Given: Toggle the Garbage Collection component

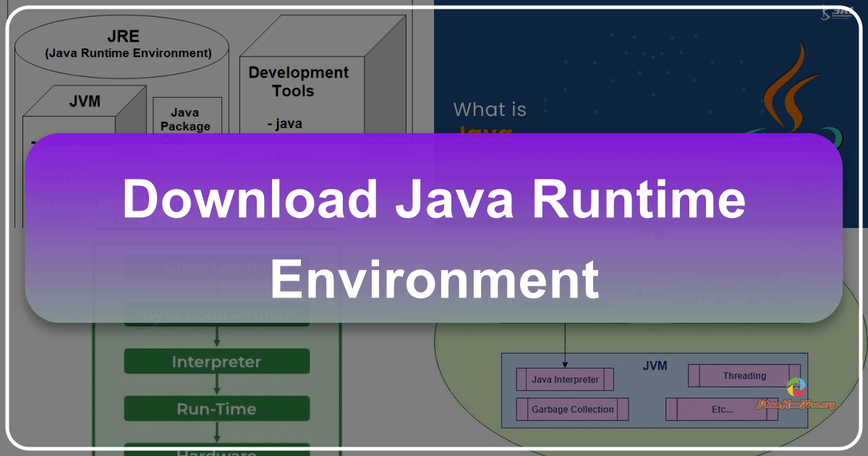Looking at the screenshot, I should tap(571, 409).
